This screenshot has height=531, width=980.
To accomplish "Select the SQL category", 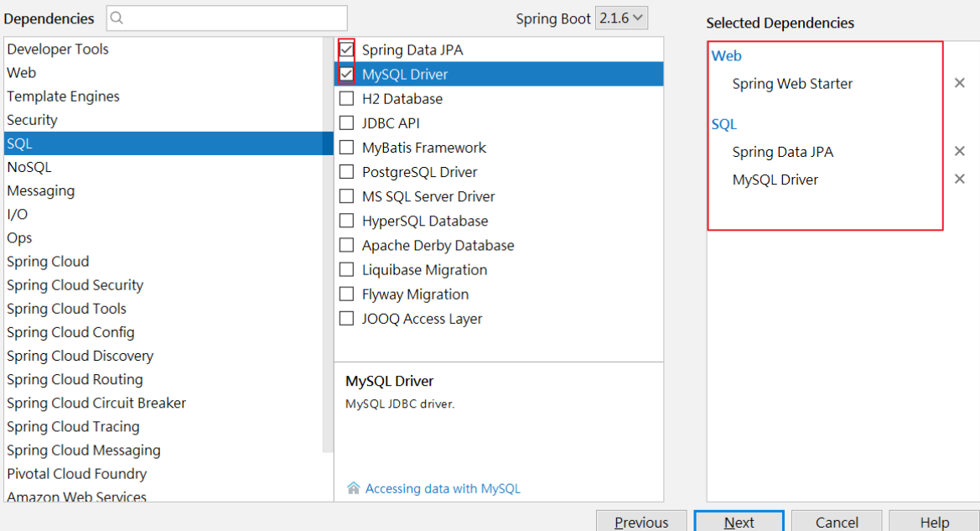I will (163, 143).
